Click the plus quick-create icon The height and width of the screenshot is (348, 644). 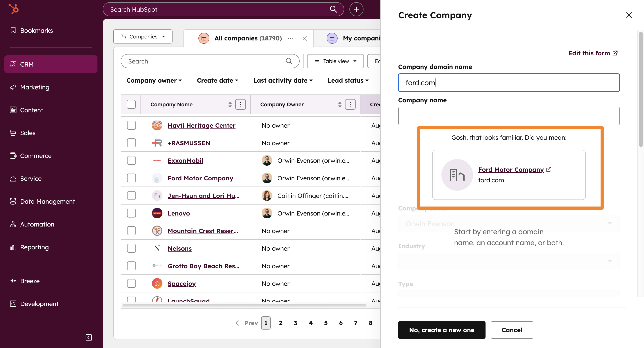click(356, 9)
